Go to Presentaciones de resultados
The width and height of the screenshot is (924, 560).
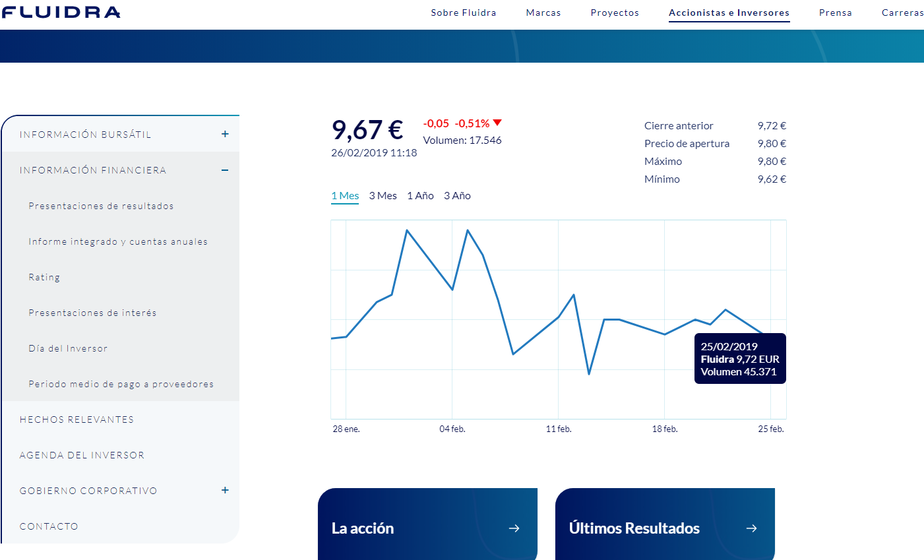(x=101, y=206)
